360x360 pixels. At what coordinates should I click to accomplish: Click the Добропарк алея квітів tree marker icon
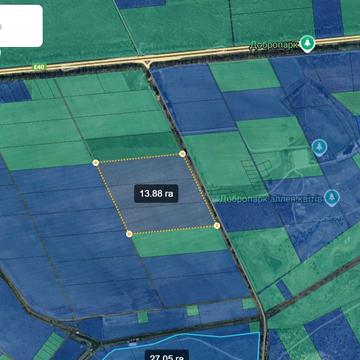(332, 197)
